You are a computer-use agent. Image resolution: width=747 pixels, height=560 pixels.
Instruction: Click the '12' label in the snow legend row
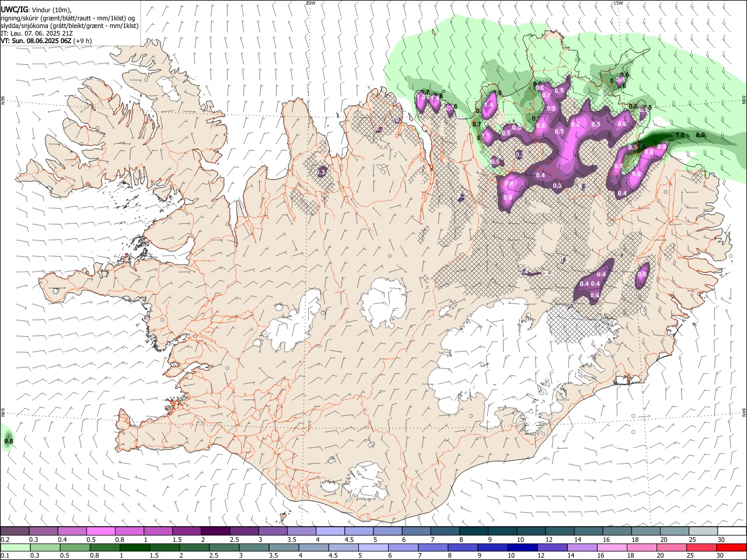click(x=549, y=539)
